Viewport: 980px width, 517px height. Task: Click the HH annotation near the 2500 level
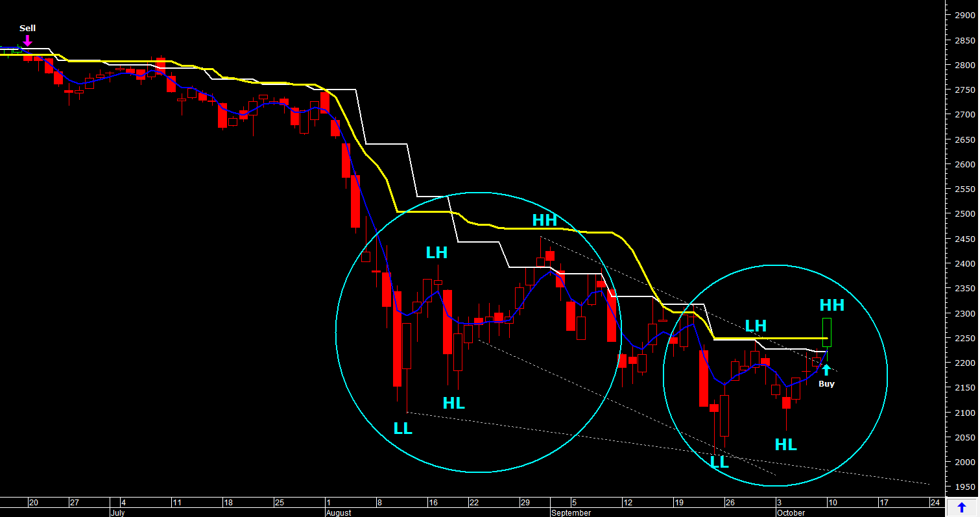545,221
